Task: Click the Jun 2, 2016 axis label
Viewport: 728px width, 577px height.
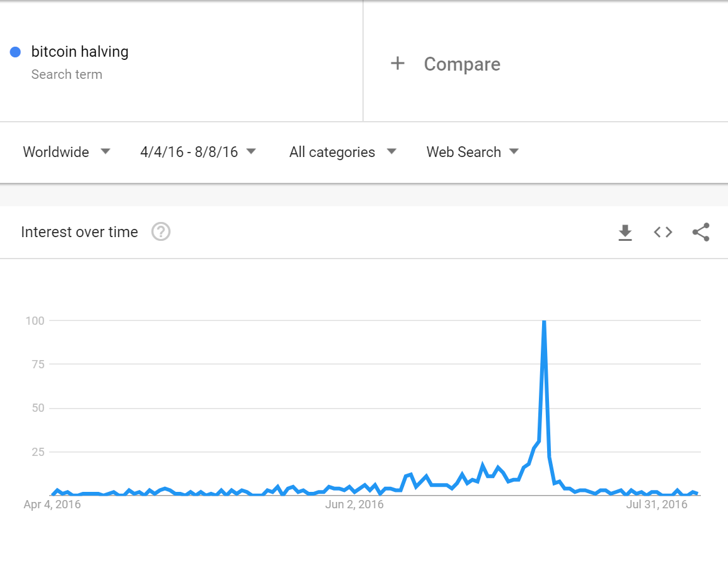Action: pos(354,504)
